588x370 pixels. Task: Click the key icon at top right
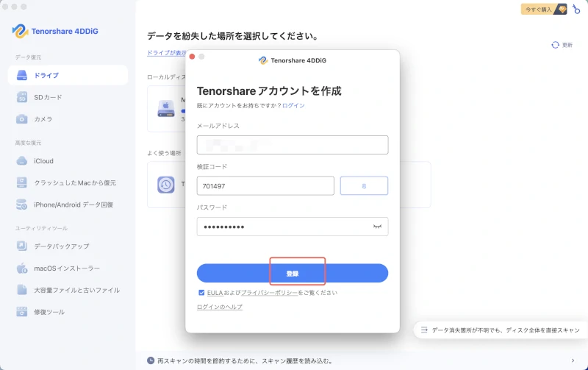(x=576, y=9)
